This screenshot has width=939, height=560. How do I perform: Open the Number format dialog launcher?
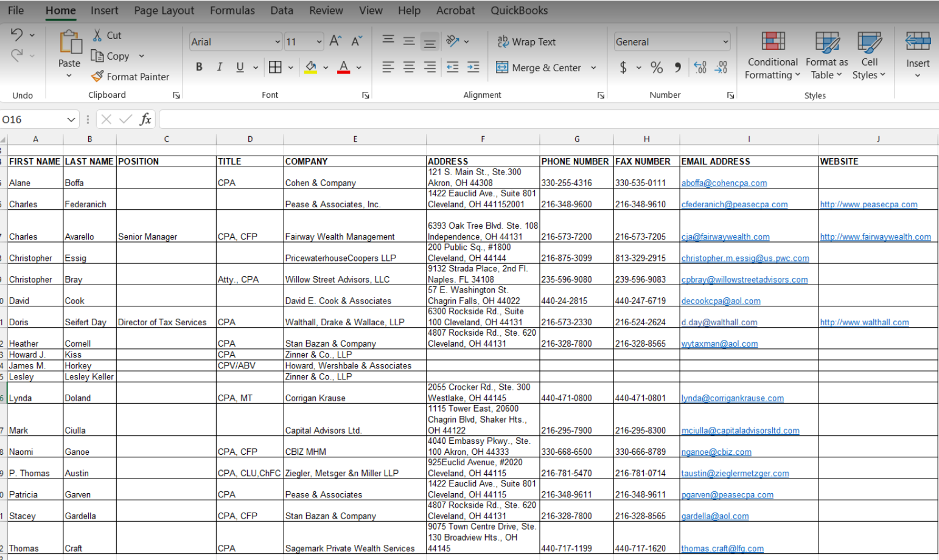(730, 95)
